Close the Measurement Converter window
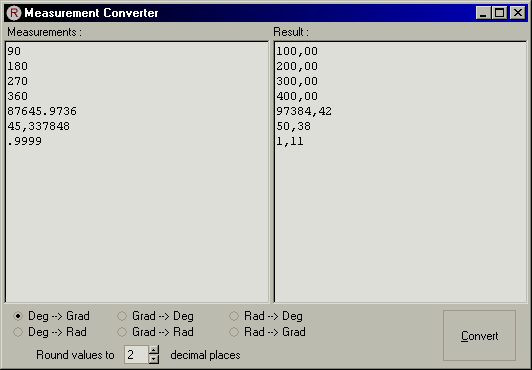Viewport: 532px width, 370px height. pyautogui.click(x=518, y=13)
